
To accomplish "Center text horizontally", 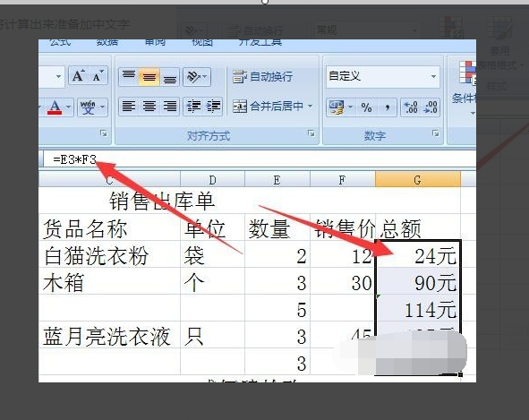I will (x=149, y=107).
